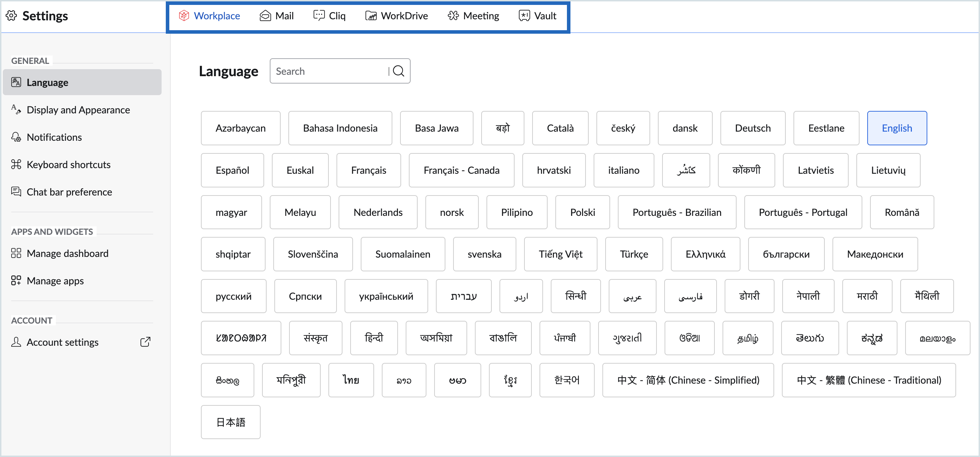Viewport: 980px width, 457px height.
Task: Choose 한국어 language
Action: pyautogui.click(x=567, y=380)
